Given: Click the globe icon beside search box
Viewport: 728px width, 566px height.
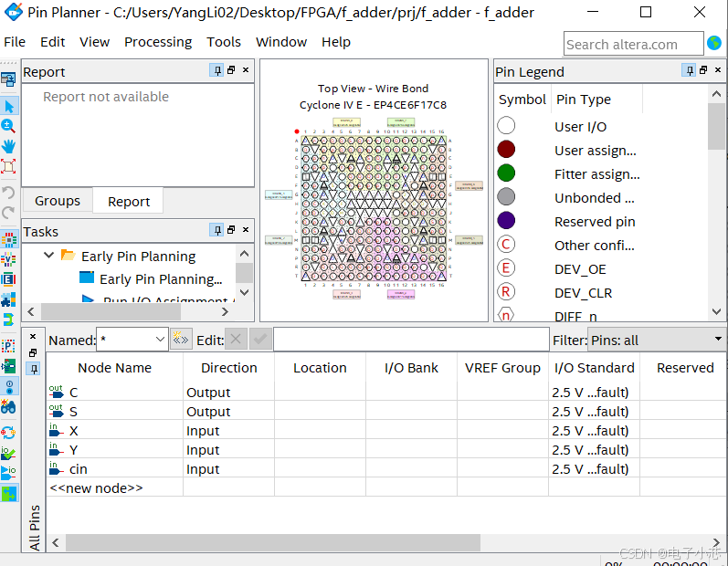Looking at the screenshot, I should (715, 43).
